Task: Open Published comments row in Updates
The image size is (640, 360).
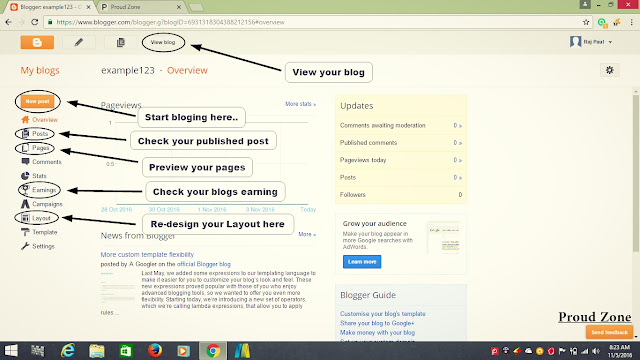Action: 401,143
